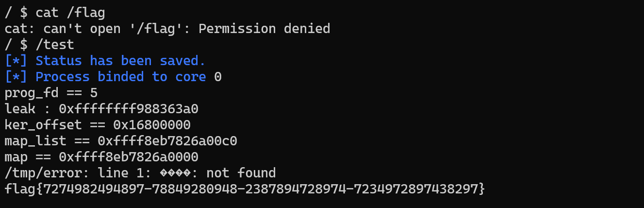Click the 'ker_offset' label
644x208 pixels.
pos(43,125)
